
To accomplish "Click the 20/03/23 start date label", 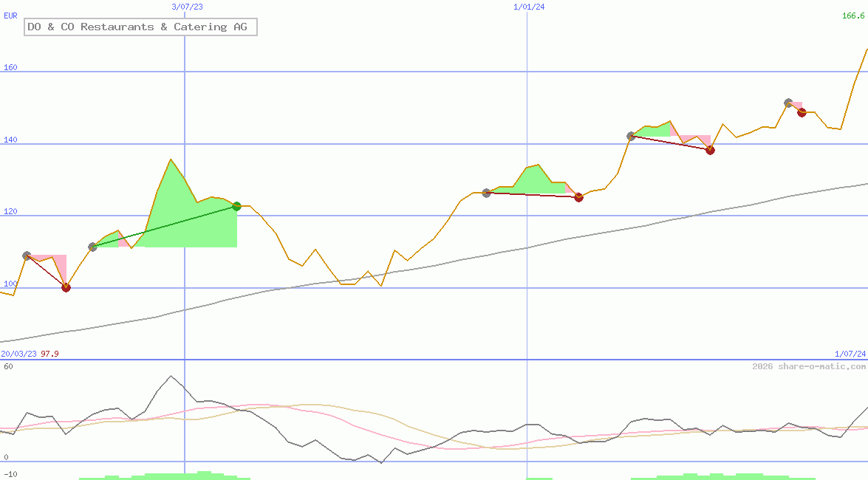I will click(x=19, y=354).
